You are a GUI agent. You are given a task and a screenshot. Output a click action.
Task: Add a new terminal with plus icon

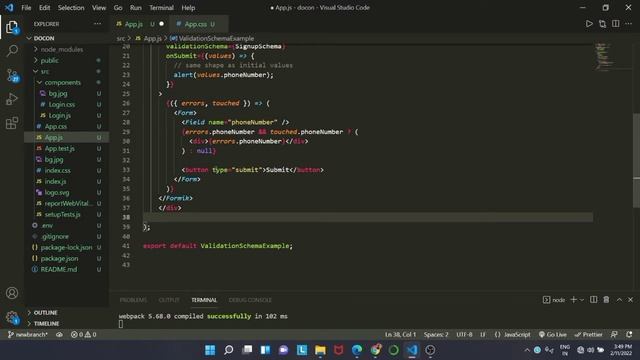573,300
